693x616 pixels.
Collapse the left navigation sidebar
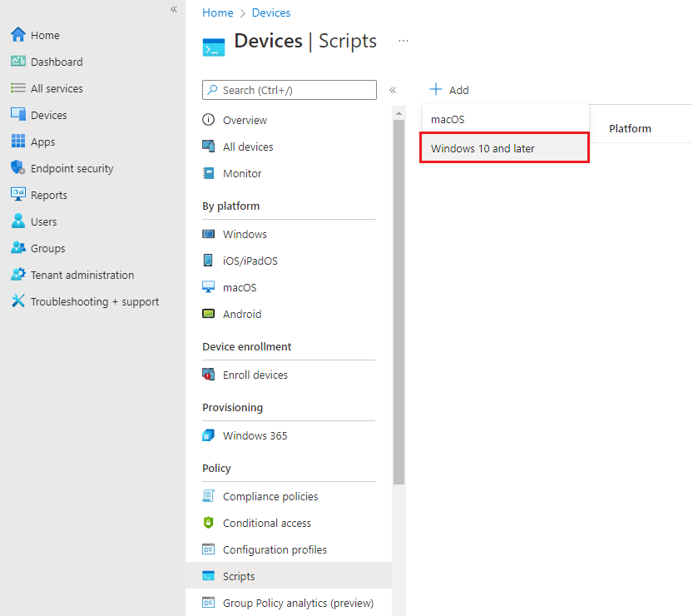[x=174, y=9]
